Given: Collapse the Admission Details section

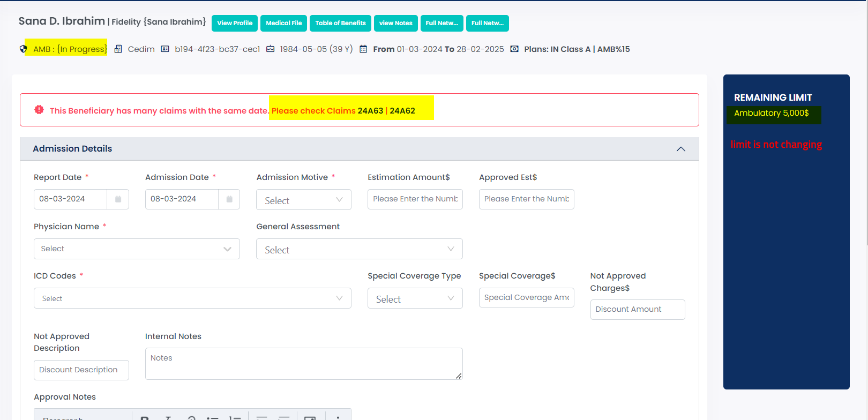Looking at the screenshot, I should coord(680,149).
